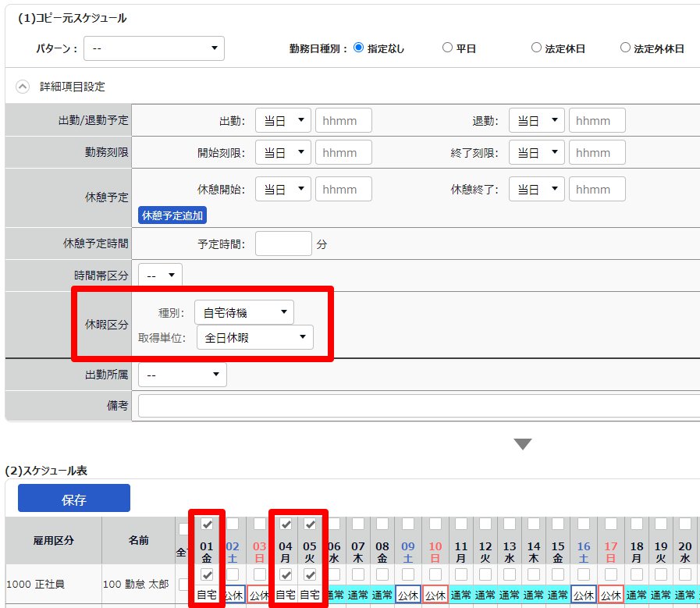Screen dimensions: 700x608
Task: Check header checkbox for day 11
Action: 461,524
